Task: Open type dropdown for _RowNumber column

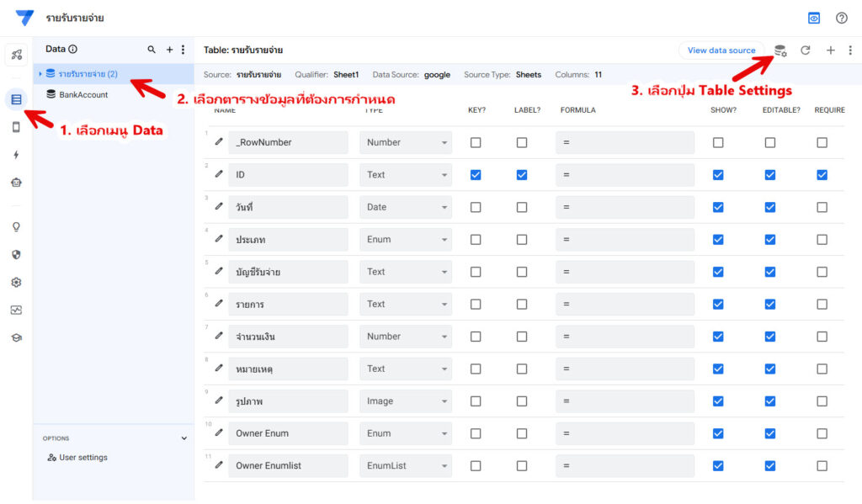Action: 406,142
